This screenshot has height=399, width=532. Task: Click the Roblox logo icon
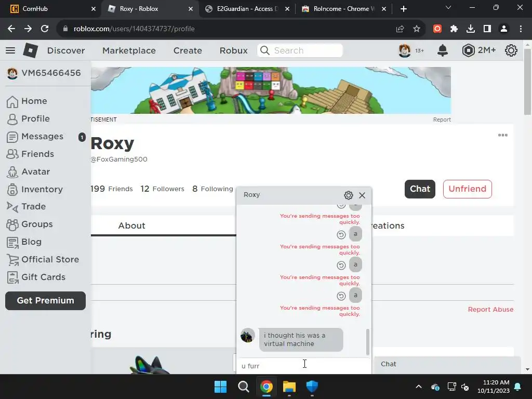click(30, 50)
